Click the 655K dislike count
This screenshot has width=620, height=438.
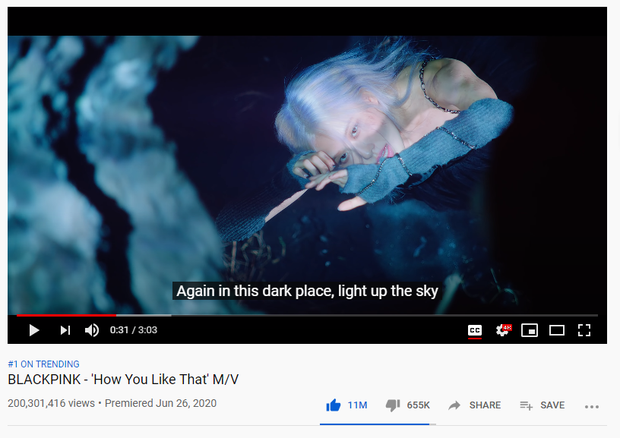(418, 405)
